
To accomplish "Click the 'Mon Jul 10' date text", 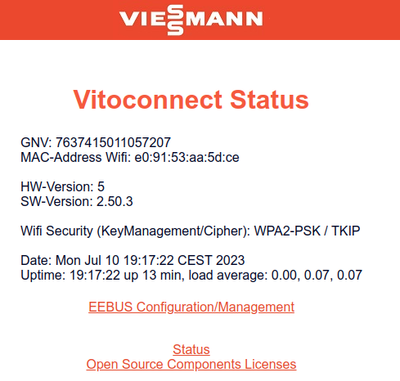I will click(88, 260).
